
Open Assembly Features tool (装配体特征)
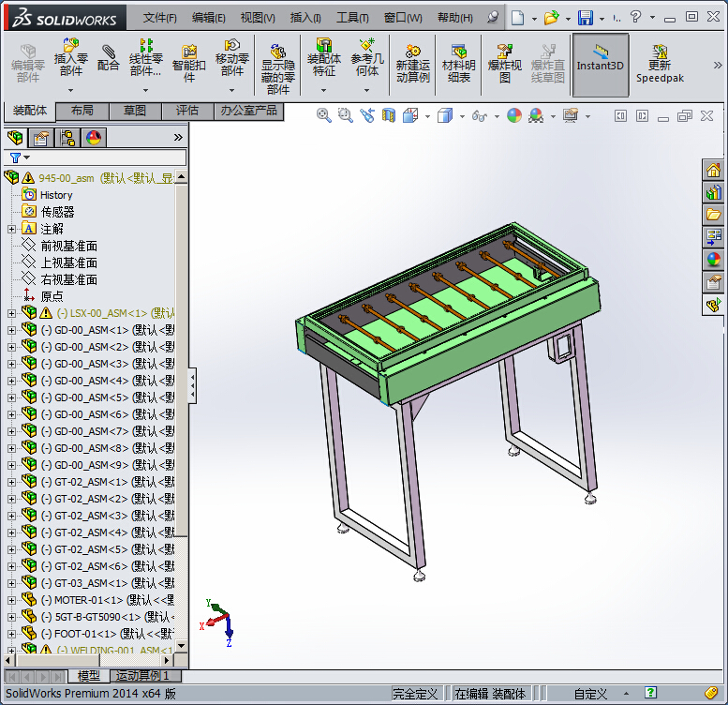click(x=323, y=58)
